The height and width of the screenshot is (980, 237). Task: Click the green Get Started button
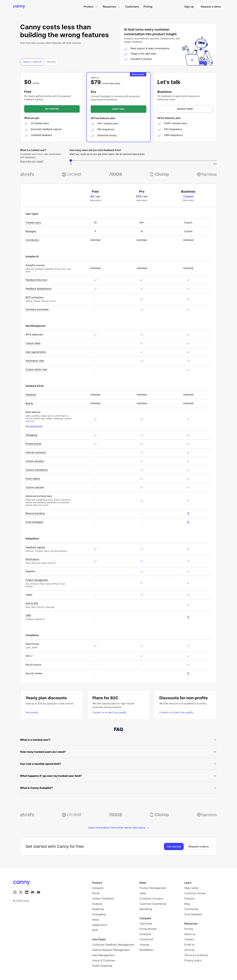[x=52, y=109]
